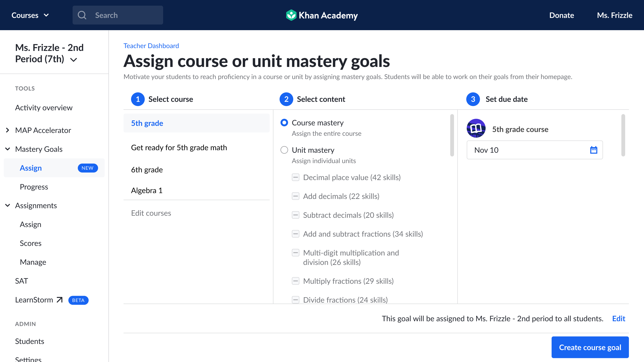Click Edit courses below the course list

pos(151,213)
